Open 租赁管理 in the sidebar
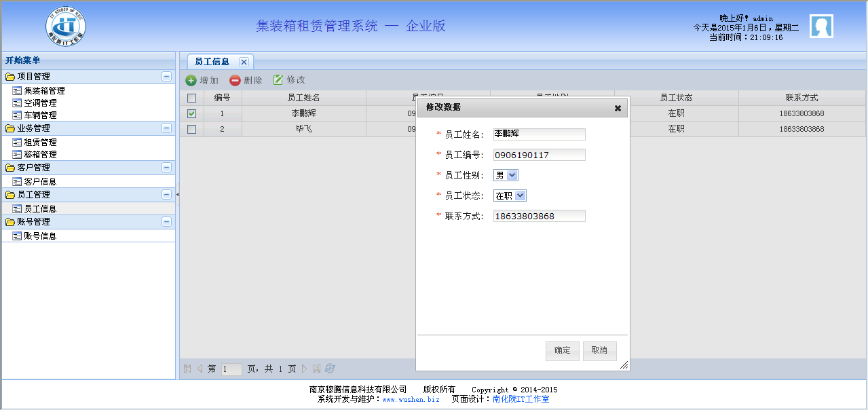 [x=40, y=143]
